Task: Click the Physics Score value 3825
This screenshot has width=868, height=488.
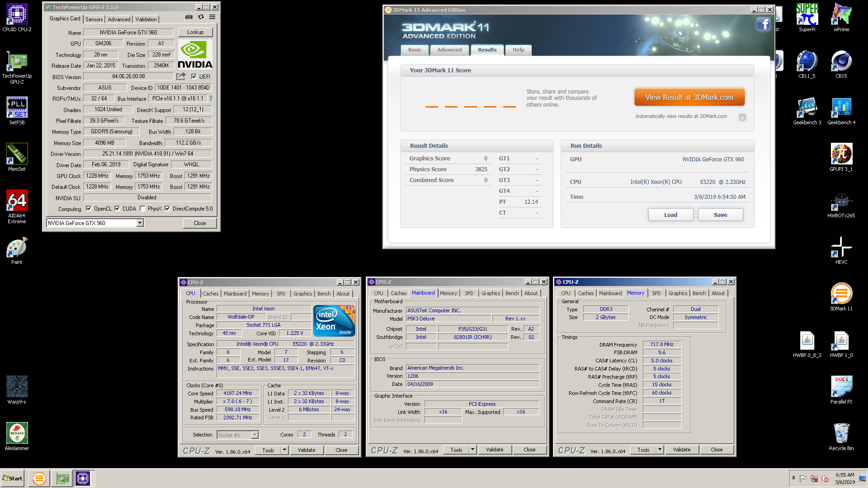Action: [481, 169]
